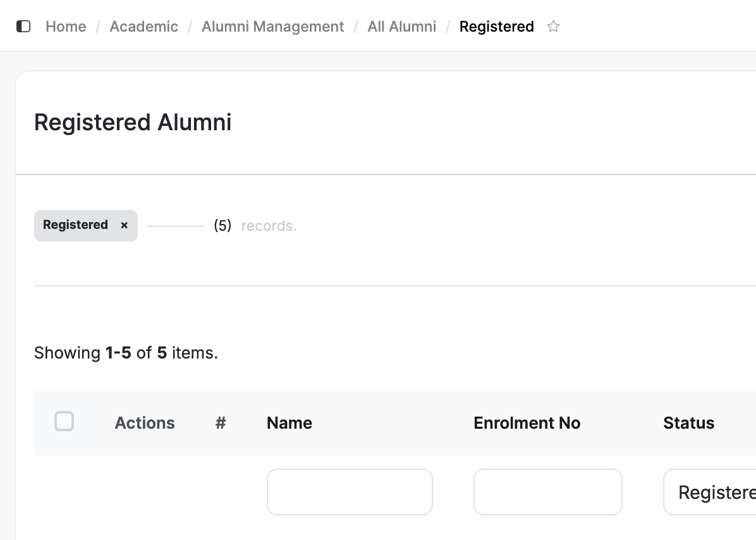The width and height of the screenshot is (756, 540).
Task: Click the Registered breadcrumb item
Action: (x=496, y=27)
